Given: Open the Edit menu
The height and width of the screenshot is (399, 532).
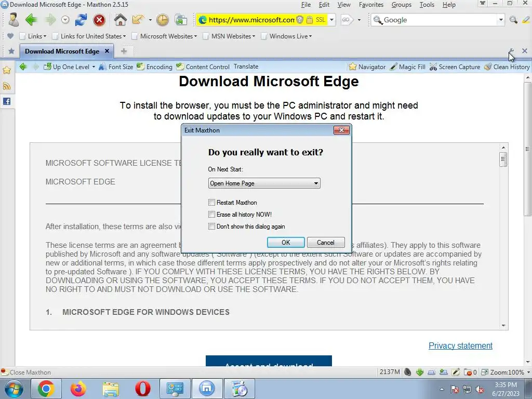Looking at the screenshot, I should click(x=324, y=5).
